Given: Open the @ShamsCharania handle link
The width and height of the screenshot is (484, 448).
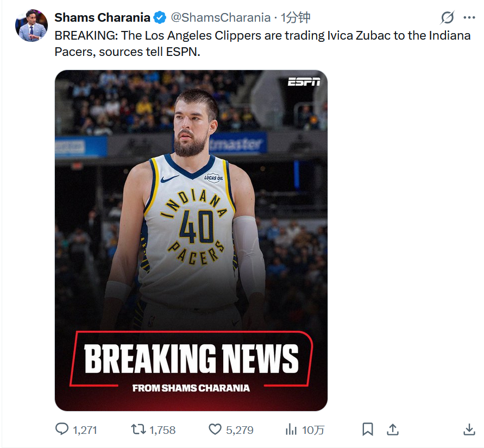Looking at the screenshot, I should point(221,17).
